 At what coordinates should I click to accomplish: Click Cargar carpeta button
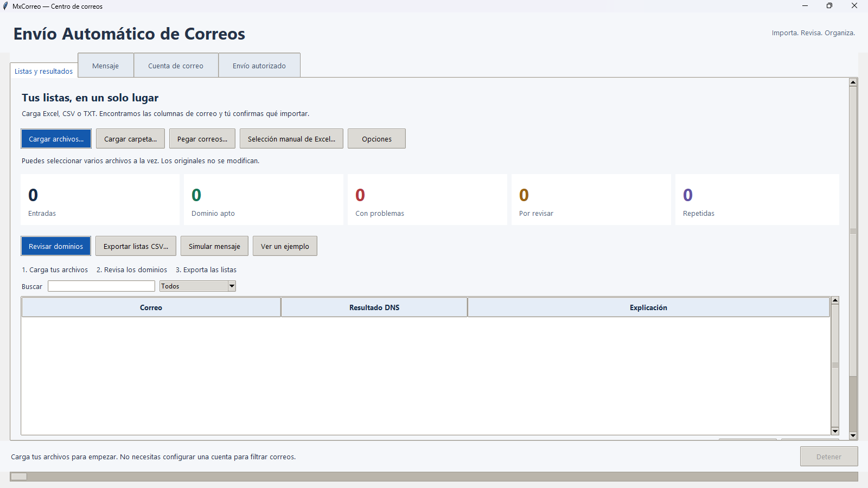tap(130, 139)
